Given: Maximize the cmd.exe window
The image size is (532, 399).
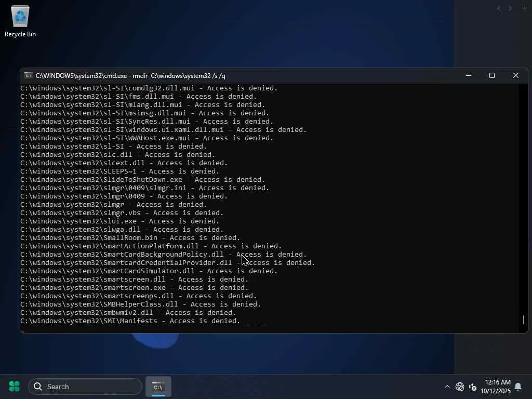Looking at the screenshot, I should (492, 75).
